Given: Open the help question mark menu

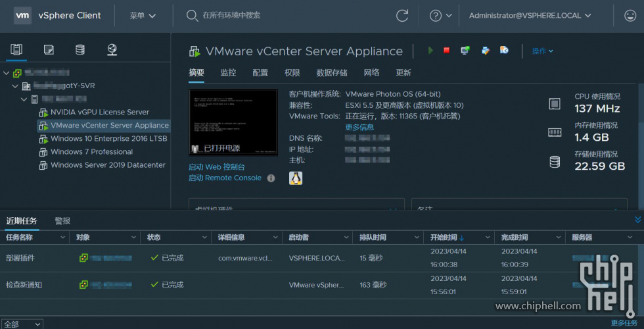Looking at the screenshot, I should 440,16.
